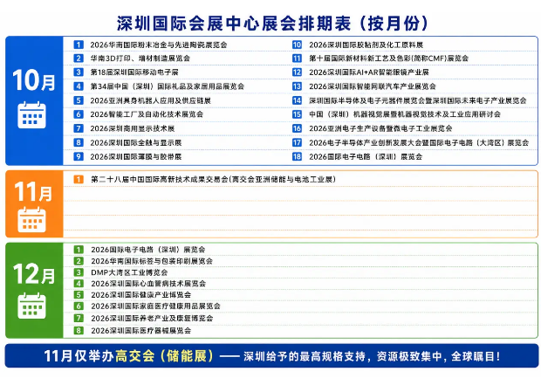Select 第34届中国（深圳）国际礼品及家居用品展览会

167,86
